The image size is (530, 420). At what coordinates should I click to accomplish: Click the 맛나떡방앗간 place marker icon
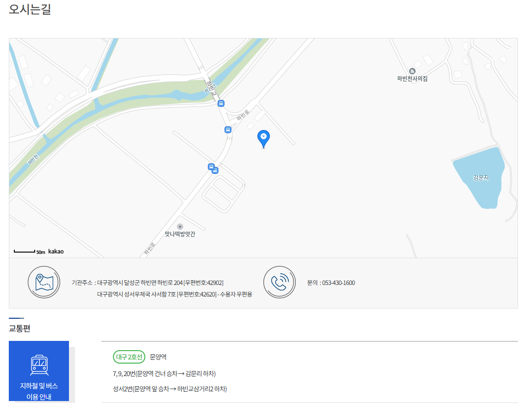point(180,226)
